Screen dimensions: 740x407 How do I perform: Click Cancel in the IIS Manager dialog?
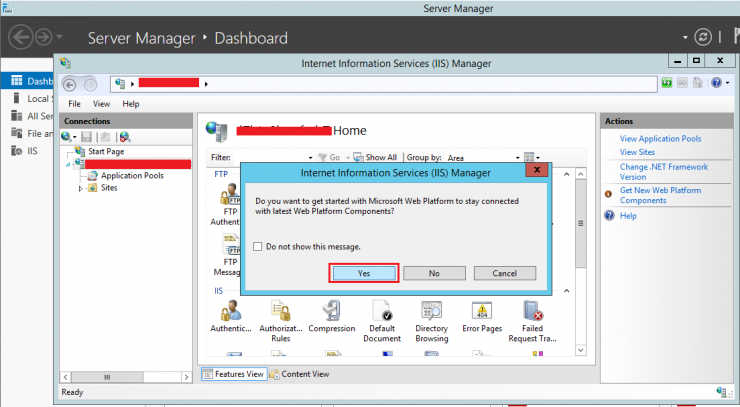click(505, 273)
